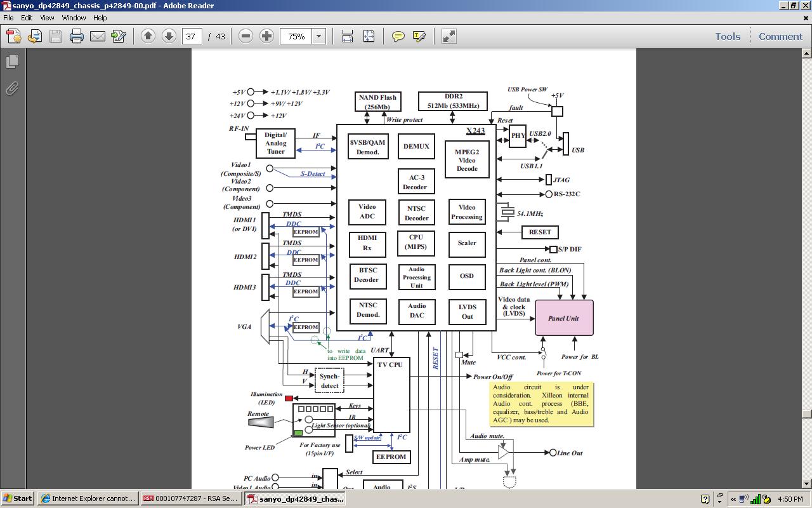Toggle fit-to-width scrolling view

tap(348, 36)
